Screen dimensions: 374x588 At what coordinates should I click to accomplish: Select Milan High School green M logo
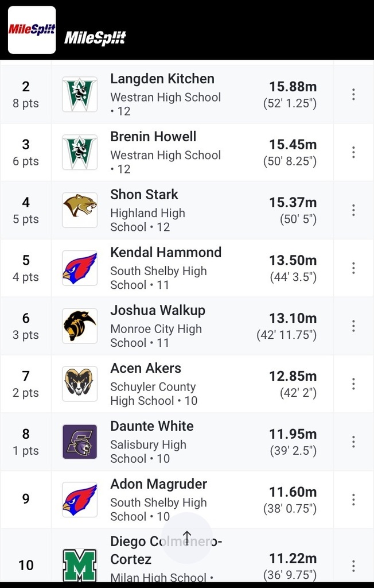click(80, 565)
